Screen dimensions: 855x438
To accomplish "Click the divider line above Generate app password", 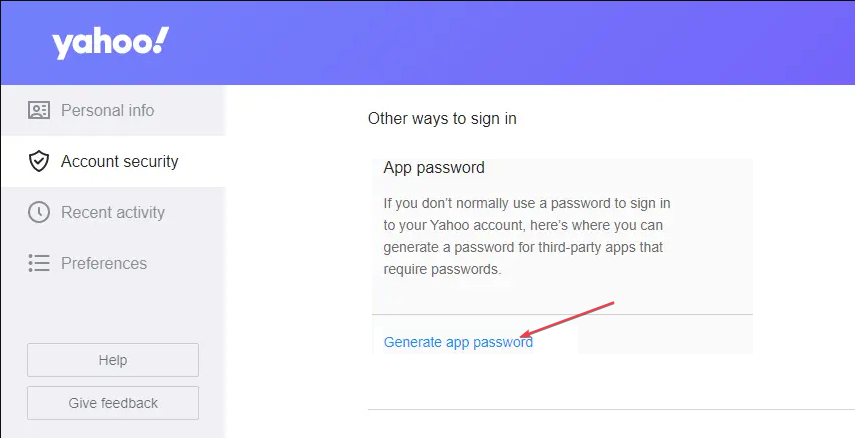I will [x=562, y=315].
